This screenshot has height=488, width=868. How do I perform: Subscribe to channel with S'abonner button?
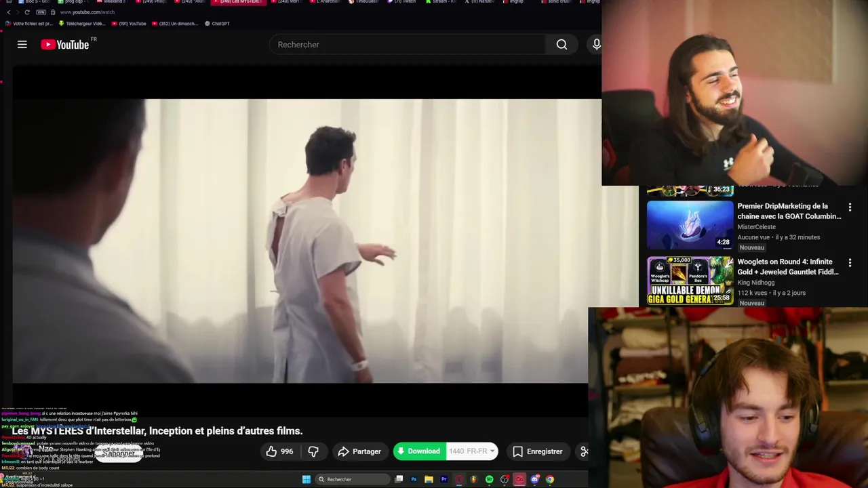tap(119, 453)
